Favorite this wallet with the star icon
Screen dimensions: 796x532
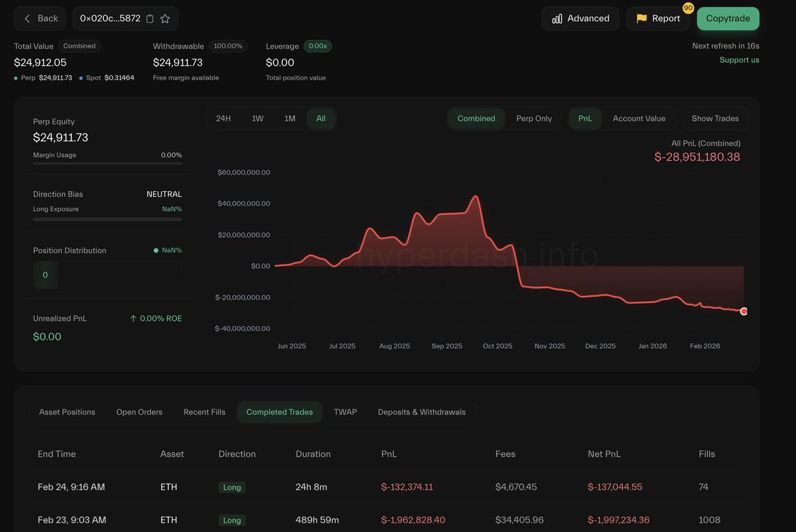(x=165, y=19)
